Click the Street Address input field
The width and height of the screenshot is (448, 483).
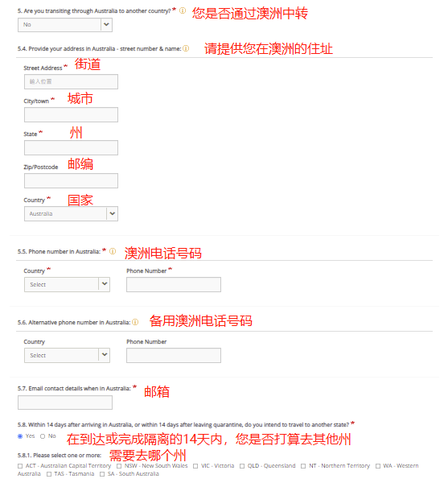71,81
